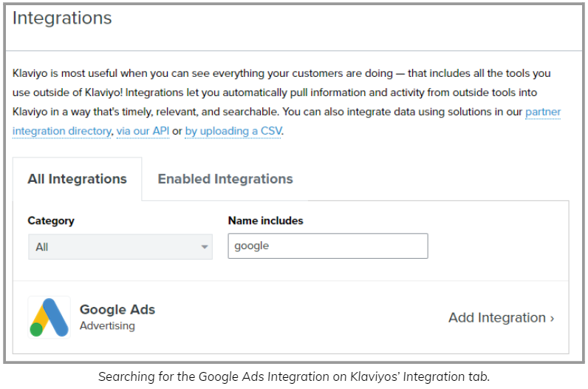588x389 pixels.
Task: Click the Add Integration link
Action: point(501,318)
